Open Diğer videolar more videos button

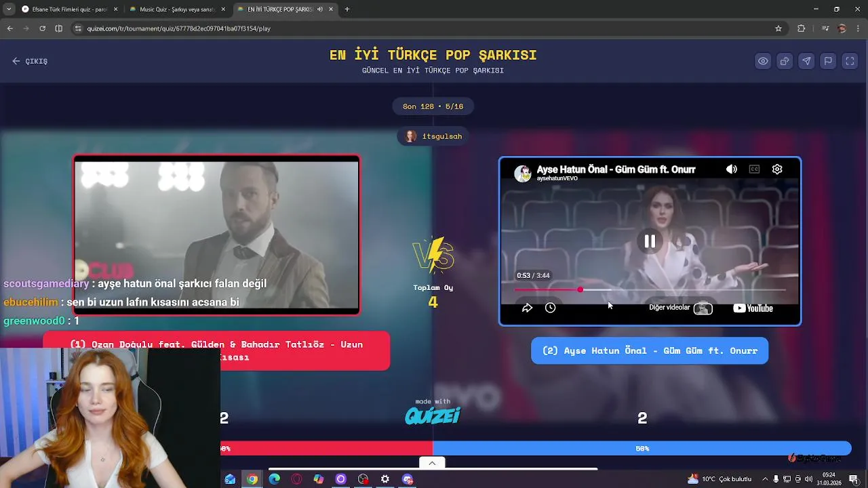point(681,308)
